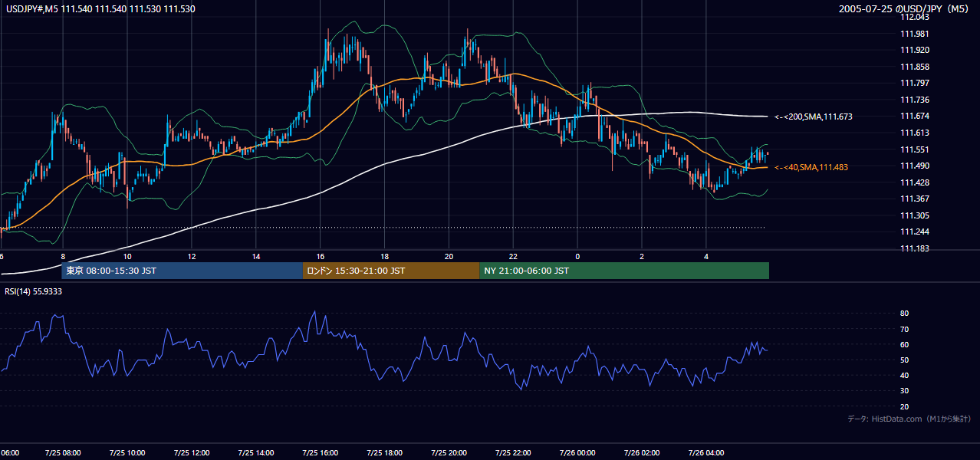Click the HistData.com data source note
This screenshot has width=980, height=460.
coord(909,419)
